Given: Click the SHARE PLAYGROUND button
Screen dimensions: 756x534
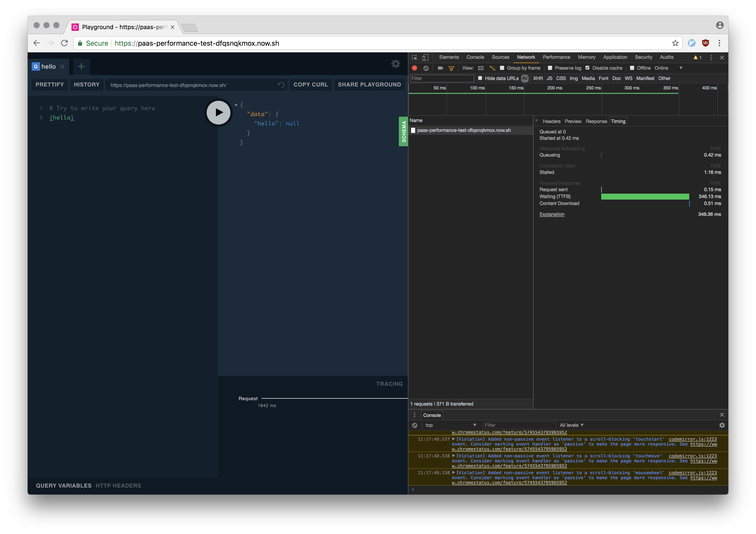Looking at the screenshot, I should pos(369,84).
